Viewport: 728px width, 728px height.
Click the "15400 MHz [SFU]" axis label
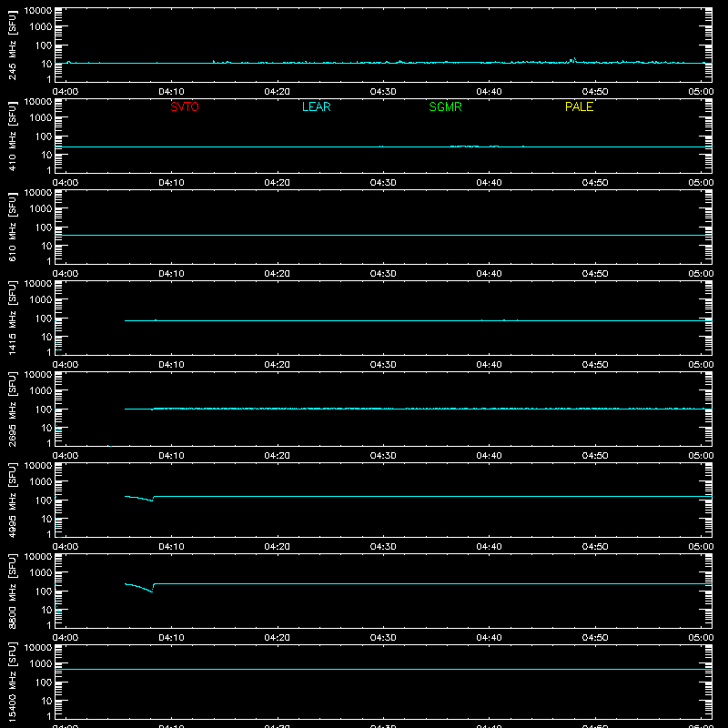[x=12, y=682]
